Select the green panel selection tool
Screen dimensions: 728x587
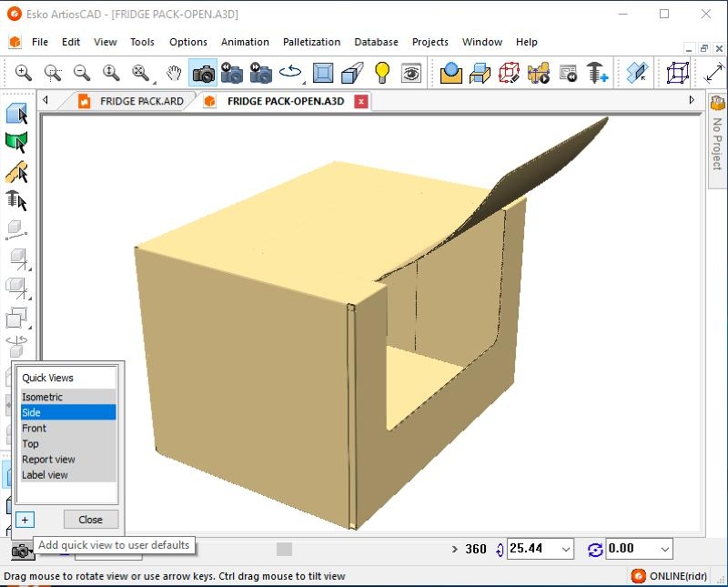coord(16,142)
